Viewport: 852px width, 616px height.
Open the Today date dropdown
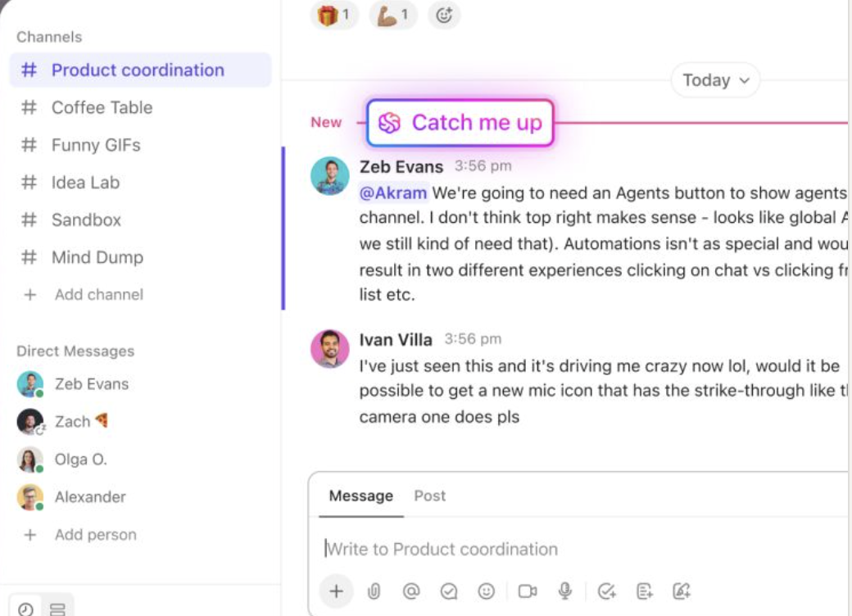tap(714, 80)
